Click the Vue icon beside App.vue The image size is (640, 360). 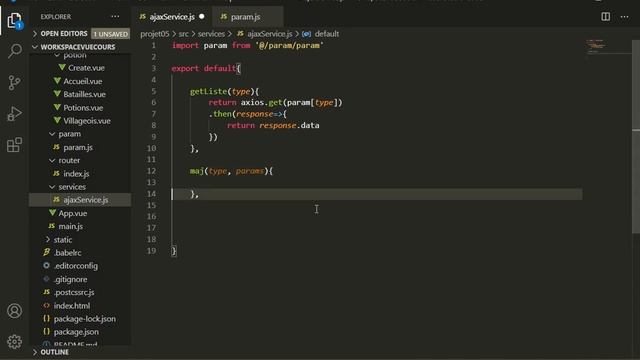(52, 213)
